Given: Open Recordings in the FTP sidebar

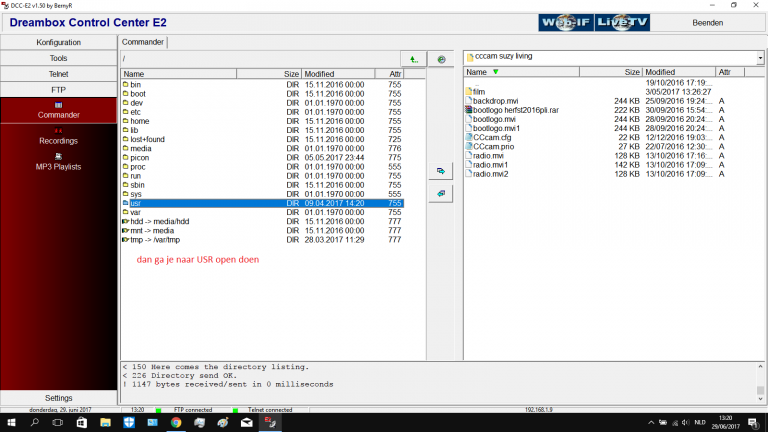Looking at the screenshot, I should [x=58, y=136].
